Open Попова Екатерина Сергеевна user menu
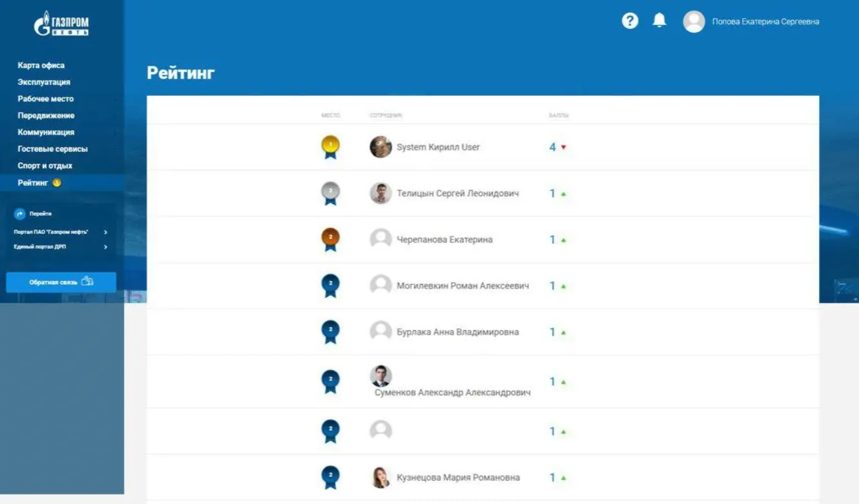Screen dimensions: 859x504 [x=765, y=22]
